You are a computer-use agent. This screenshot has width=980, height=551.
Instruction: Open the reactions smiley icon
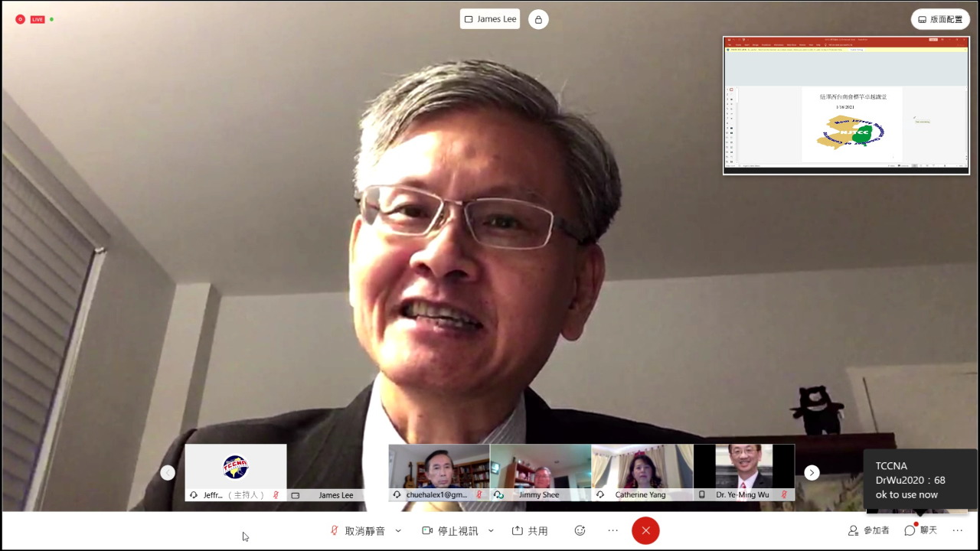pos(580,530)
